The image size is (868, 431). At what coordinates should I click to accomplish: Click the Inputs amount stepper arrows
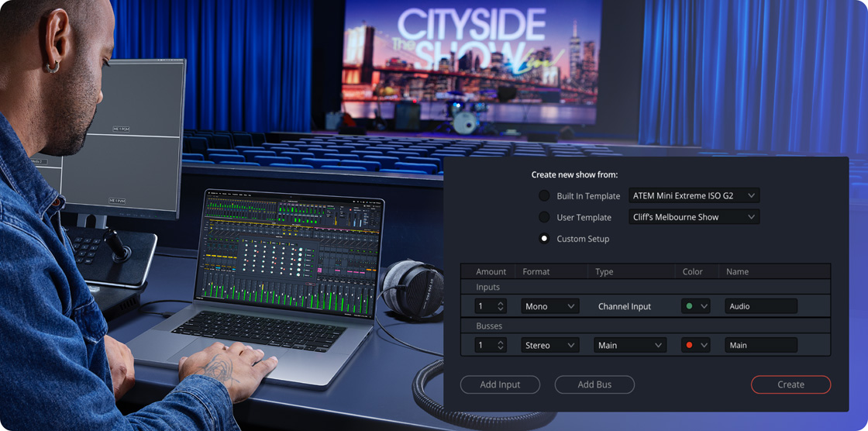(501, 306)
